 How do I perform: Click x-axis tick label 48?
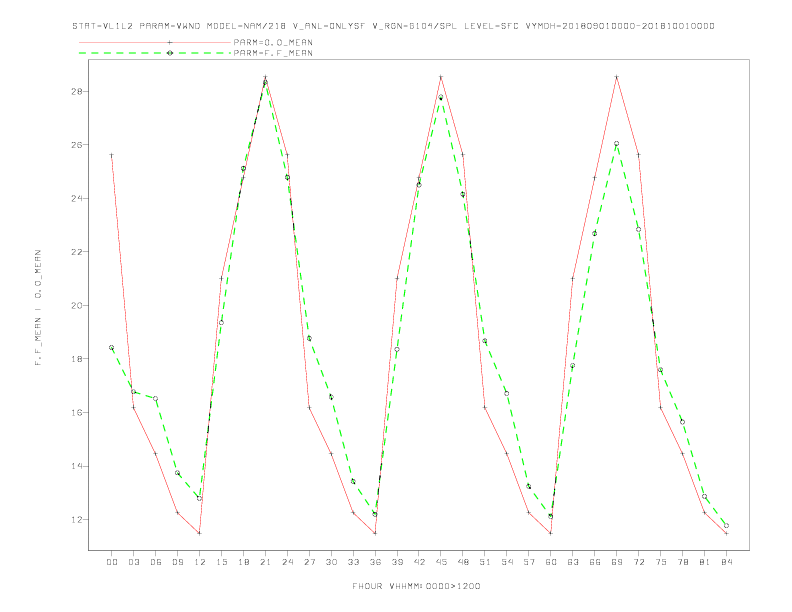coord(463,562)
